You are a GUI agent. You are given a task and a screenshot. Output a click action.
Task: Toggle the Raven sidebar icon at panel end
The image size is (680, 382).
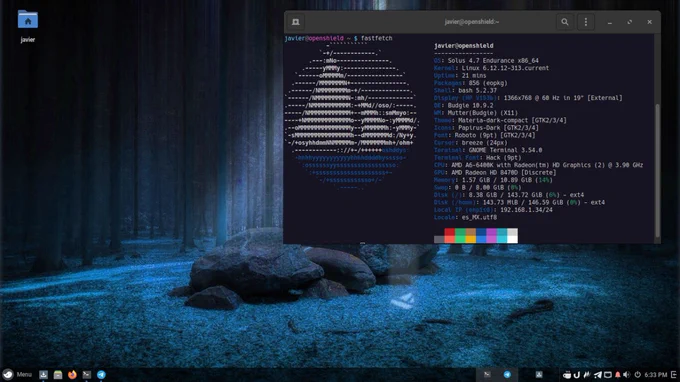(x=674, y=375)
